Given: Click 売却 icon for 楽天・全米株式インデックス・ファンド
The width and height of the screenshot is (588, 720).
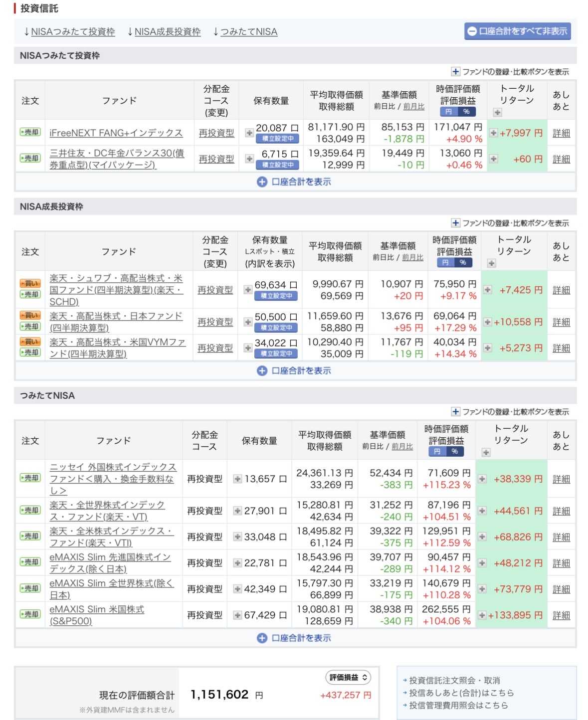Looking at the screenshot, I should (x=30, y=537).
